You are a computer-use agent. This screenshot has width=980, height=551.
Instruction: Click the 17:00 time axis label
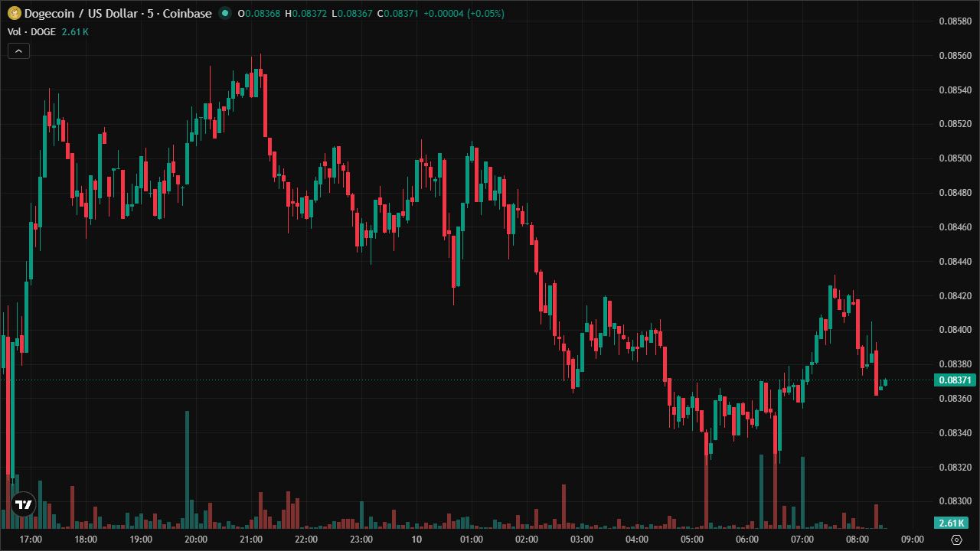tap(31, 540)
